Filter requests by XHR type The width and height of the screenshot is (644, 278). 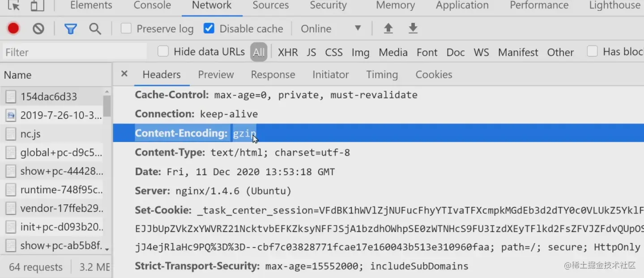(288, 52)
